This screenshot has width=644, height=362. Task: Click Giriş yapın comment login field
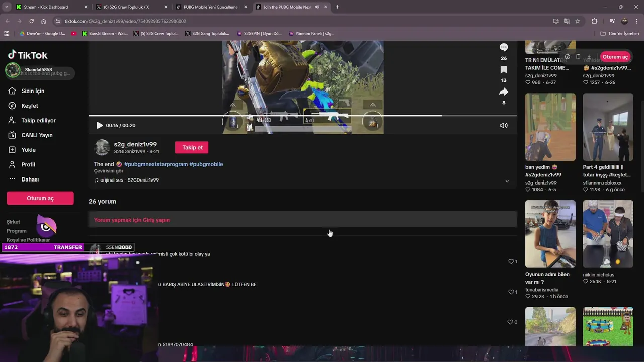coord(303,220)
